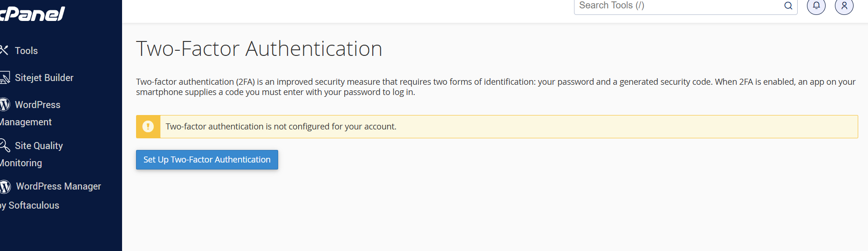Click Set Up Two-Factor Authentication button
This screenshot has height=251, width=868.
tap(207, 160)
